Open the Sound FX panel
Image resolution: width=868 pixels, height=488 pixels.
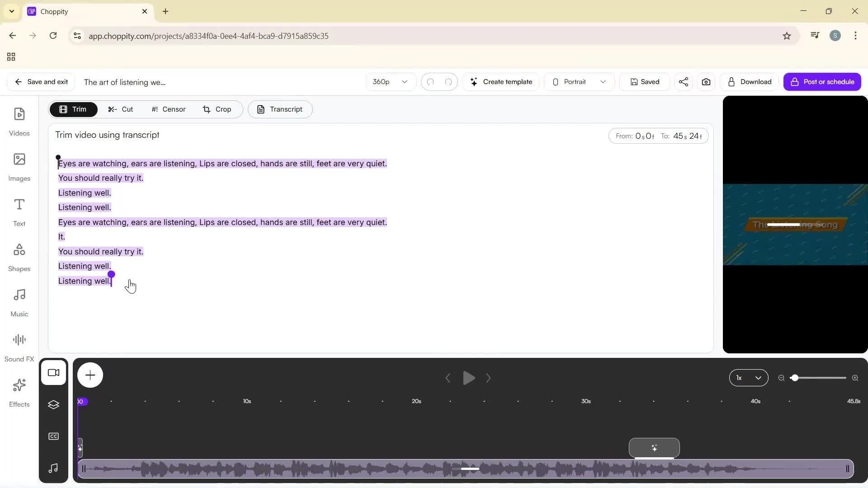pyautogui.click(x=19, y=346)
